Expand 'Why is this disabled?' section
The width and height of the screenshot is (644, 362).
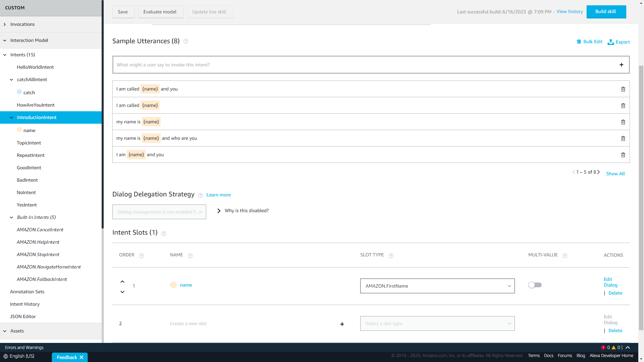pos(219,211)
